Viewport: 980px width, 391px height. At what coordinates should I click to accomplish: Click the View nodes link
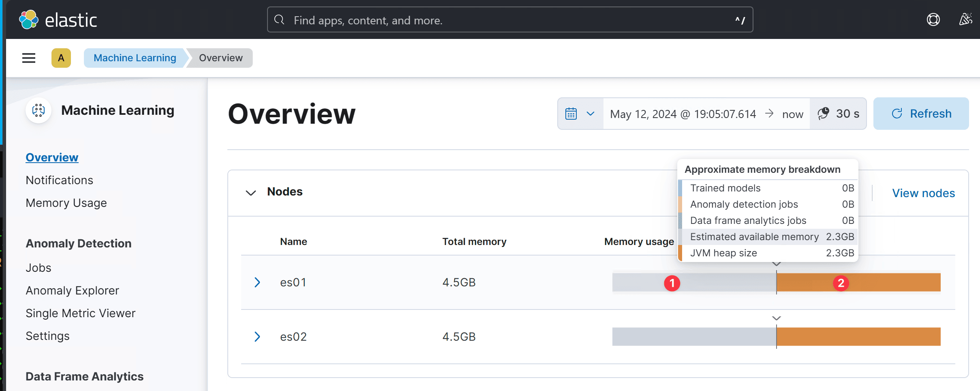923,193
